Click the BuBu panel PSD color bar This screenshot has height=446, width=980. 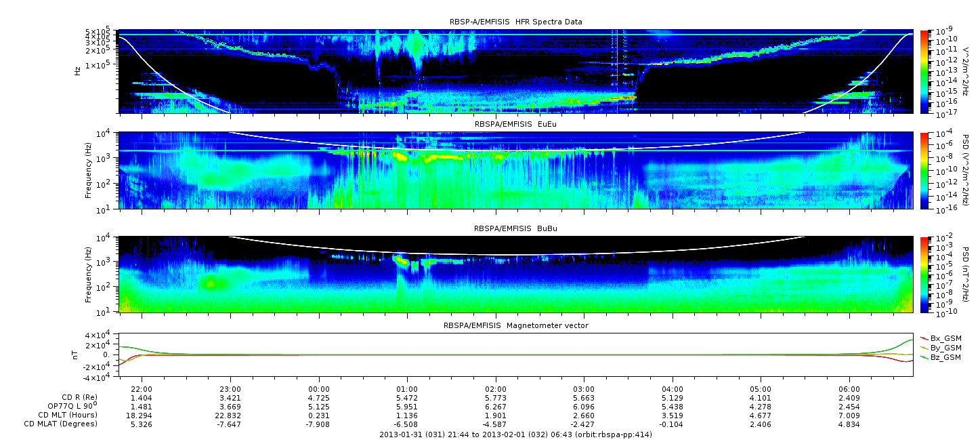point(924,274)
